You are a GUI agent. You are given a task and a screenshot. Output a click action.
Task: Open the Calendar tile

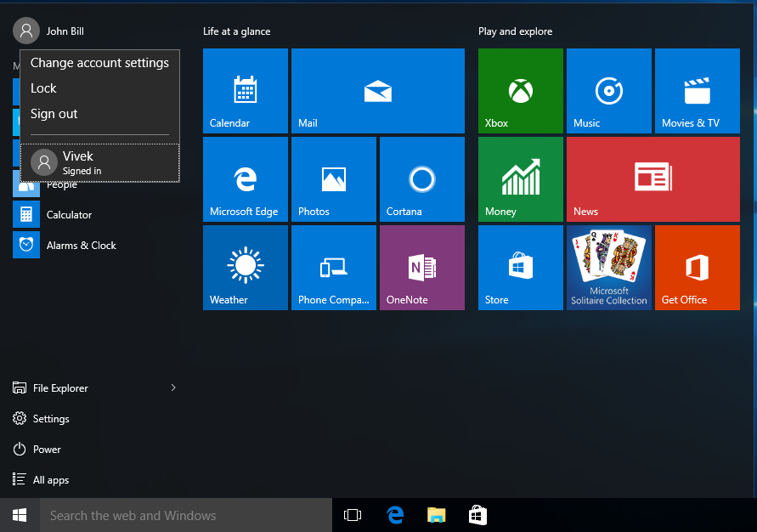(x=246, y=91)
